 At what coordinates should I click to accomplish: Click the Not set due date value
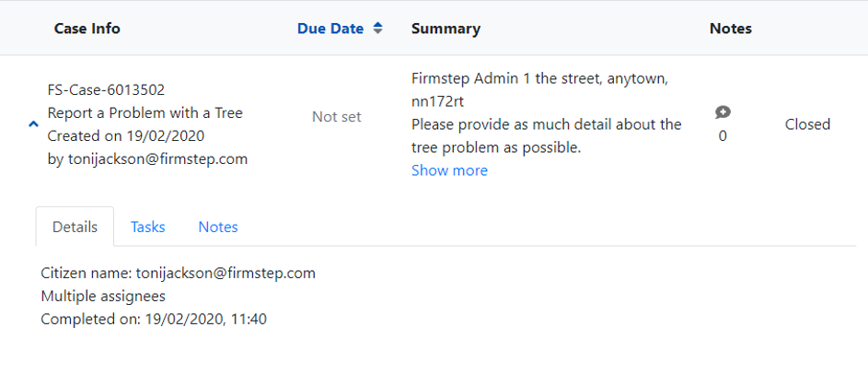(337, 117)
